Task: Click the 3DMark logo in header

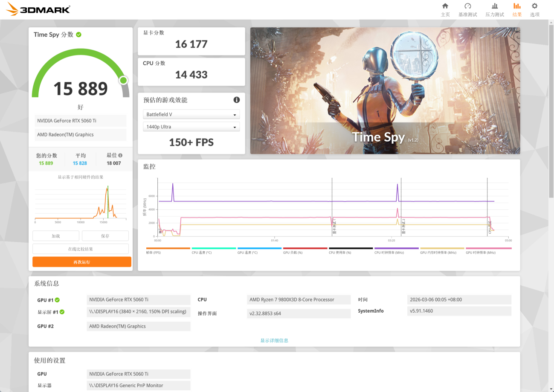Action: pos(38,9)
